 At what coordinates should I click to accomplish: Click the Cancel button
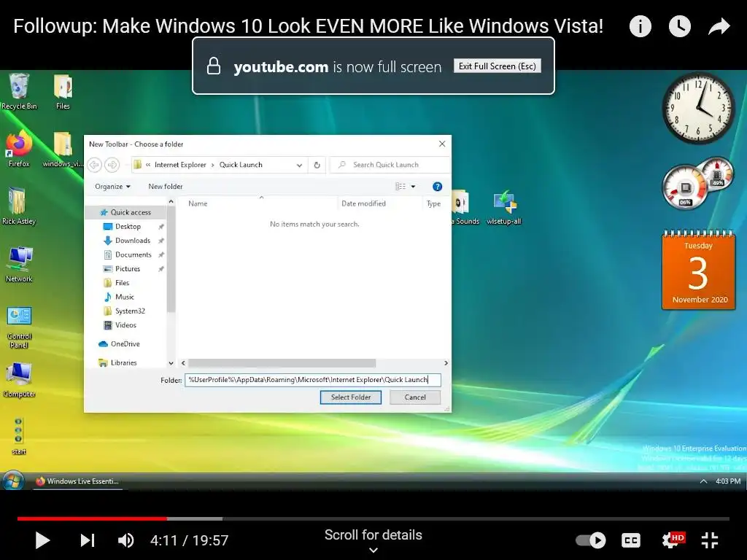[415, 397]
